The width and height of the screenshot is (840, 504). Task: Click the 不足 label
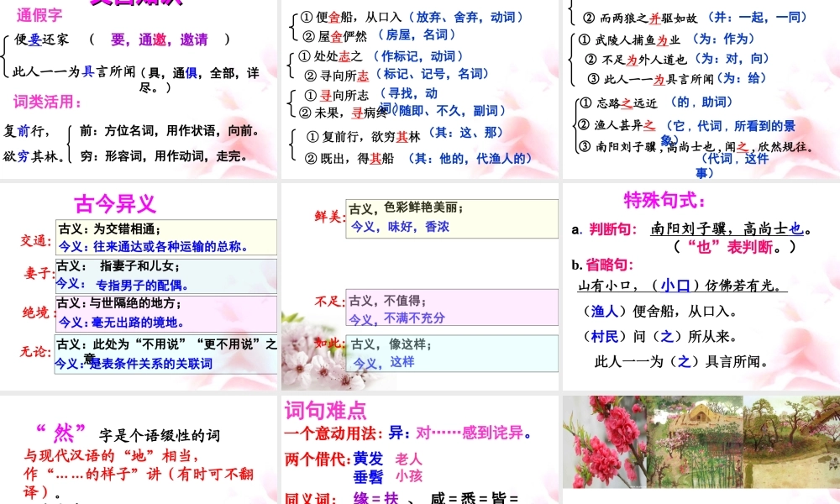[x=329, y=302]
